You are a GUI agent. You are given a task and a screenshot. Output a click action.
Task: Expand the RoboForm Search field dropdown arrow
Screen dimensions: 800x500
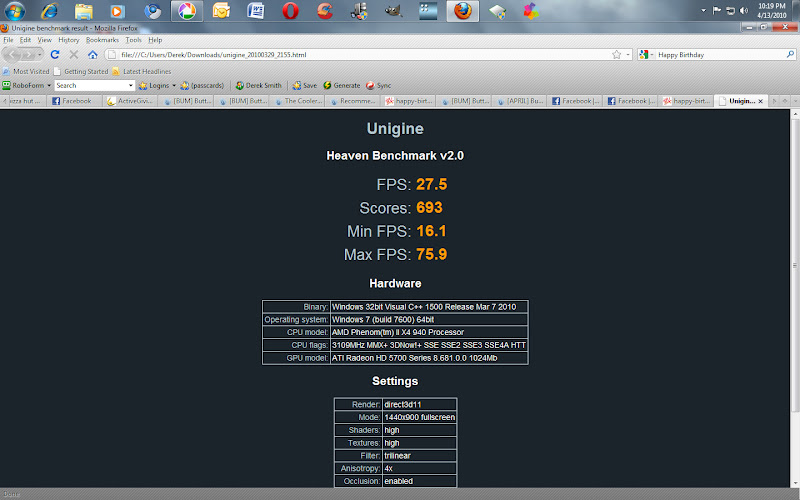pyautogui.click(x=131, y=85)
